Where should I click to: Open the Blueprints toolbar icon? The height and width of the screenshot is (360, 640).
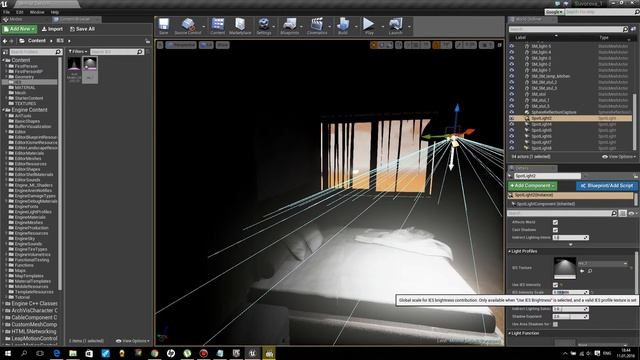click(x=290, y=26)
